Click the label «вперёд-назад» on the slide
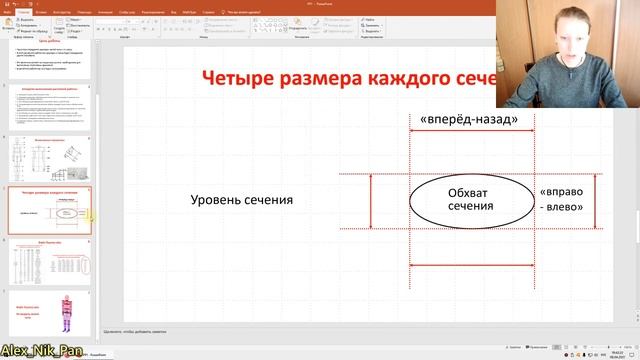640x360 pixels. click(x=469, y=119)
